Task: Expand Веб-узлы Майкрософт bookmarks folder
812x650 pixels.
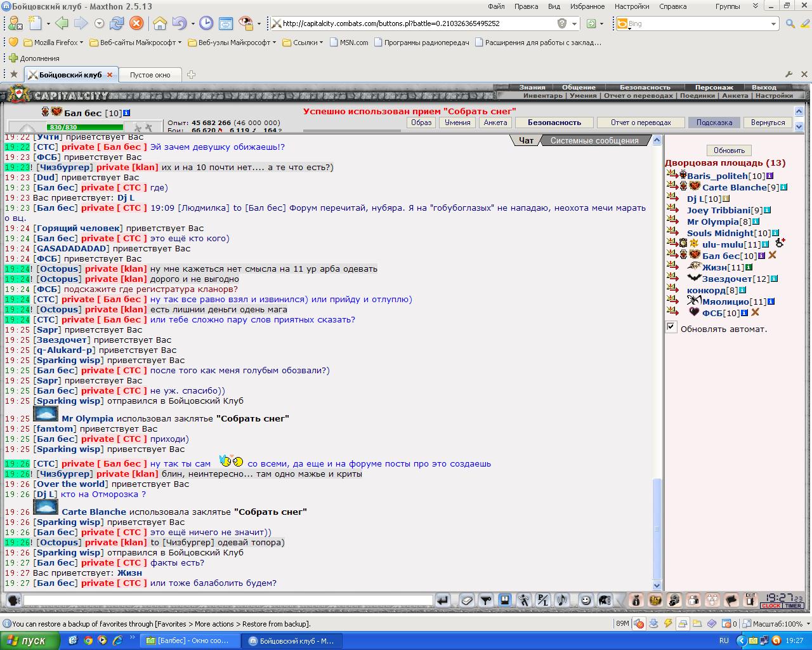Action: (232, 43)
